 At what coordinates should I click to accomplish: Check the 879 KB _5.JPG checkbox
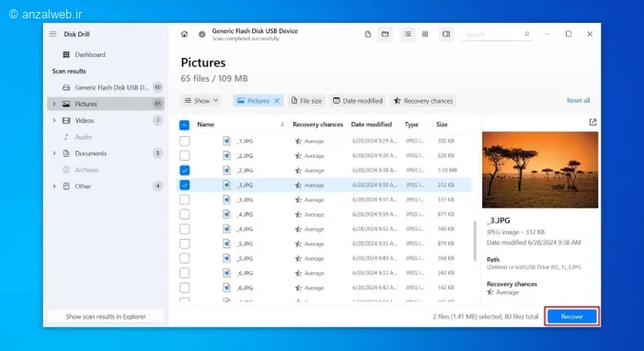pos(185,243)
